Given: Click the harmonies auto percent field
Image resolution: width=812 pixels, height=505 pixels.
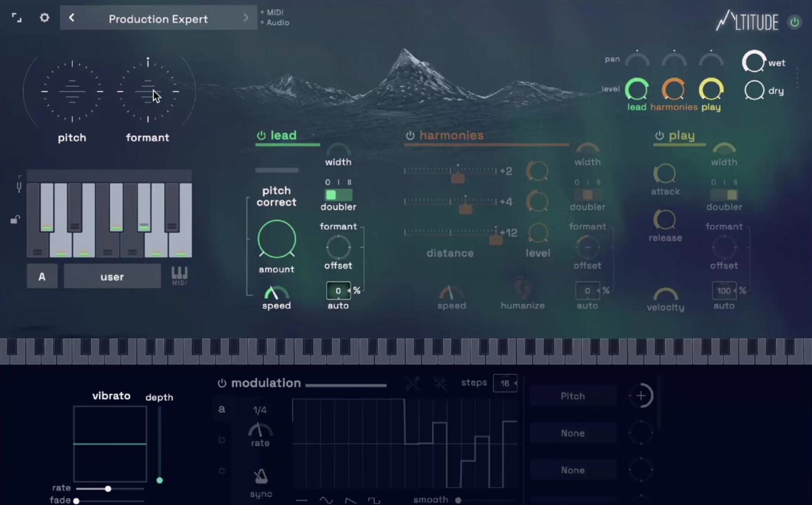Looking at the screenshot, I should [x=587, y=291].
